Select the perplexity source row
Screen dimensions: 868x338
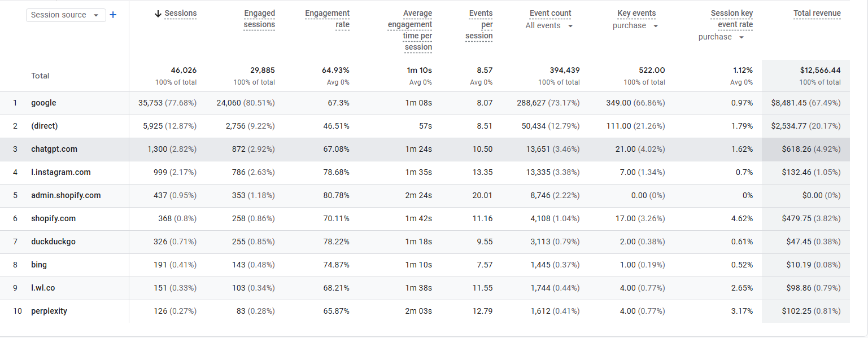[49, 311]
